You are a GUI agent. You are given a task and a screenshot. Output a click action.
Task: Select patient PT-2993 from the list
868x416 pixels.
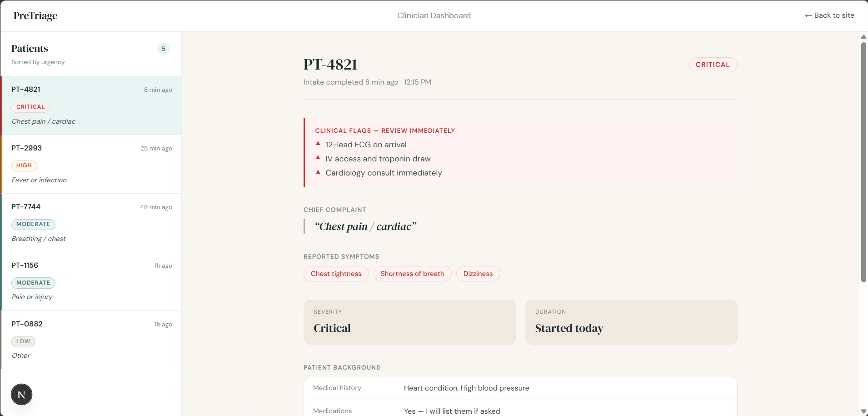91,164
